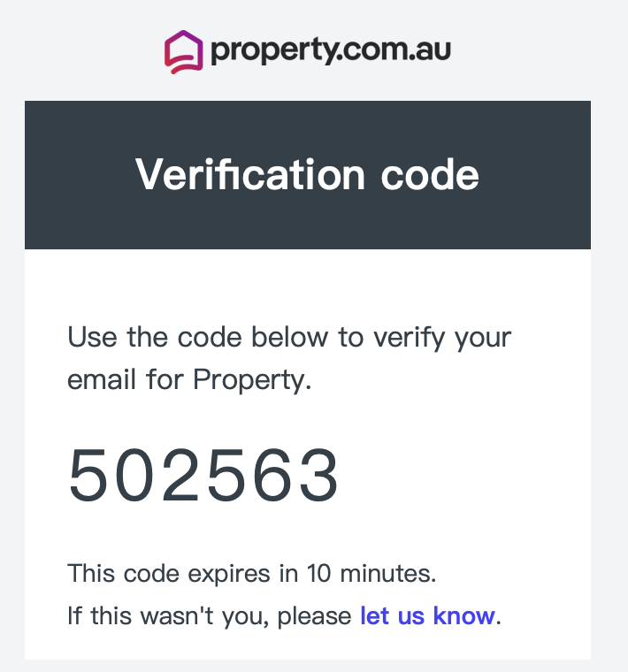Click the "If this wasn't you, please" text
The width and height of the screenshot is (628, 672).
pyautogui.click(x=210, y=616)
